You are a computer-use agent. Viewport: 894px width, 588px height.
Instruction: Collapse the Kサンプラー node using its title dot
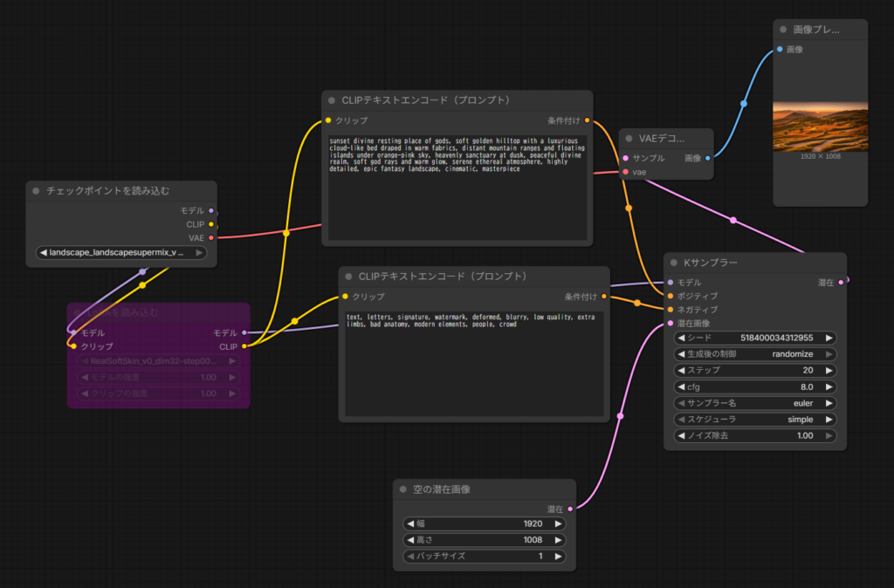tap(675, 263)
